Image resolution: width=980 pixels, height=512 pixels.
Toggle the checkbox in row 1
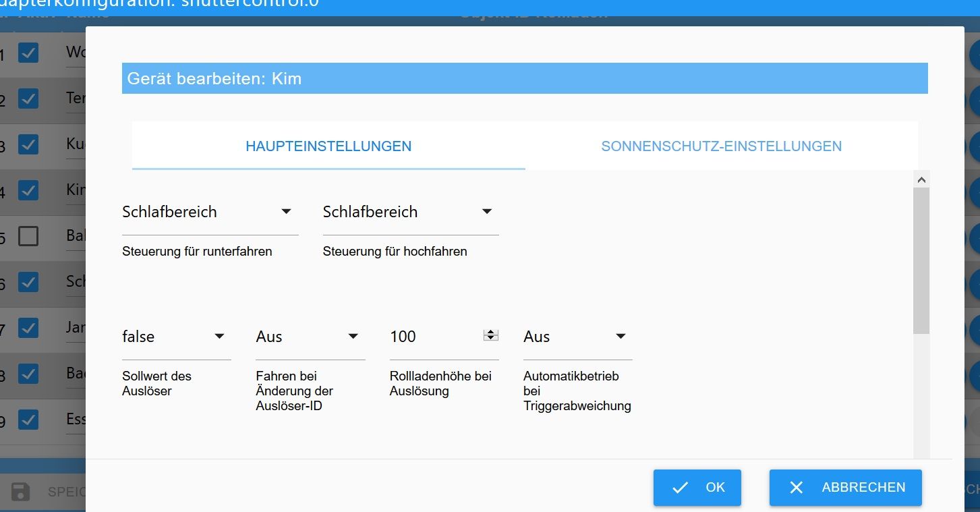click(x=28, y=53)
